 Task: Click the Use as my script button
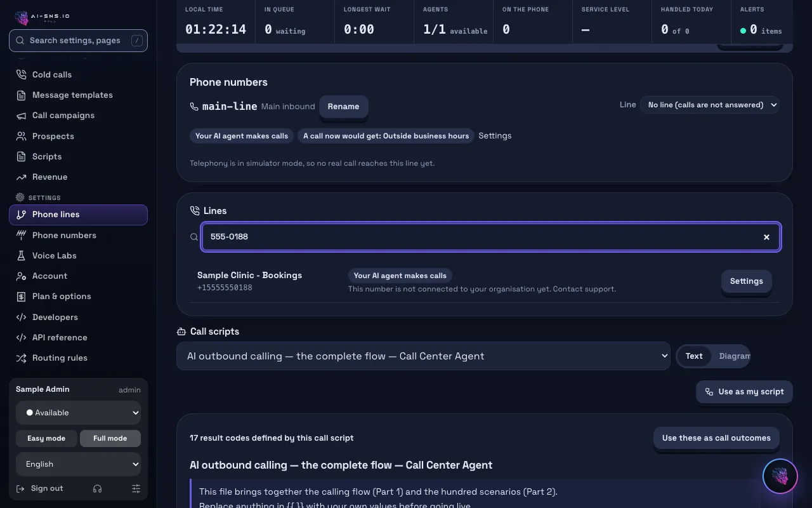click(x=744, y=392)
